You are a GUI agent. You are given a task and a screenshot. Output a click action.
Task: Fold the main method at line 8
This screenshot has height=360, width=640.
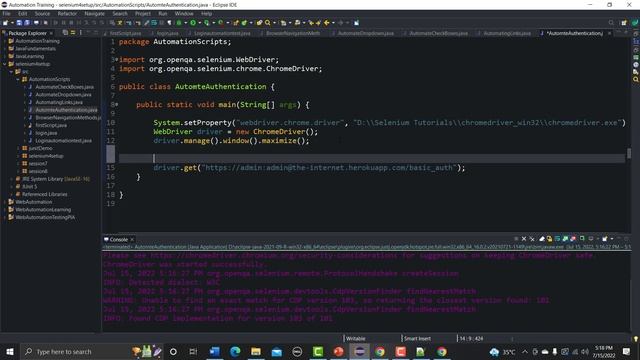click(x=117, y=104)
